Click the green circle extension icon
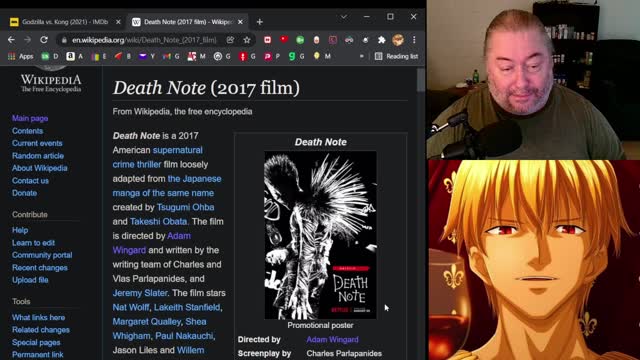640x360 pixels. point(300,40)
